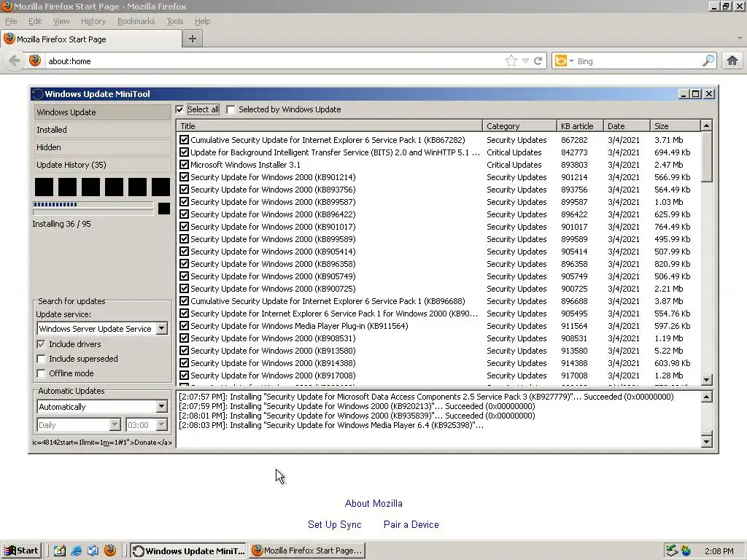Open the Automatic Updates mode dropdown
This screenshot has width=747, height=560.
pos(161,407)
